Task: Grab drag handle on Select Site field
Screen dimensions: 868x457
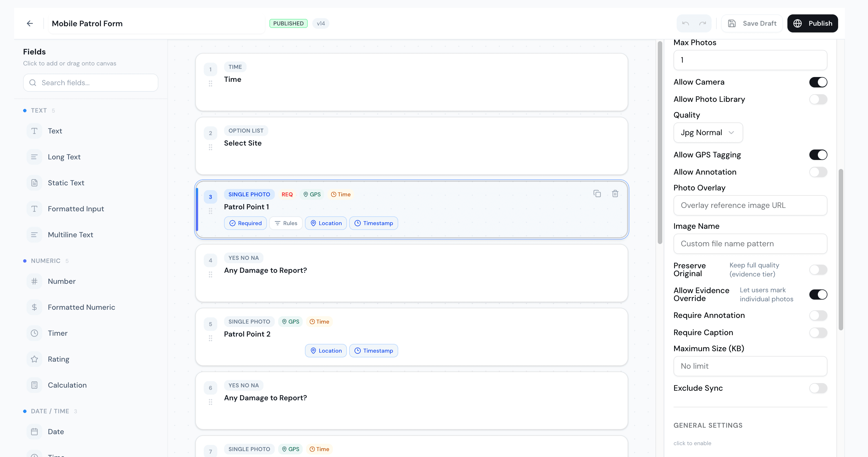Action: 210,147
